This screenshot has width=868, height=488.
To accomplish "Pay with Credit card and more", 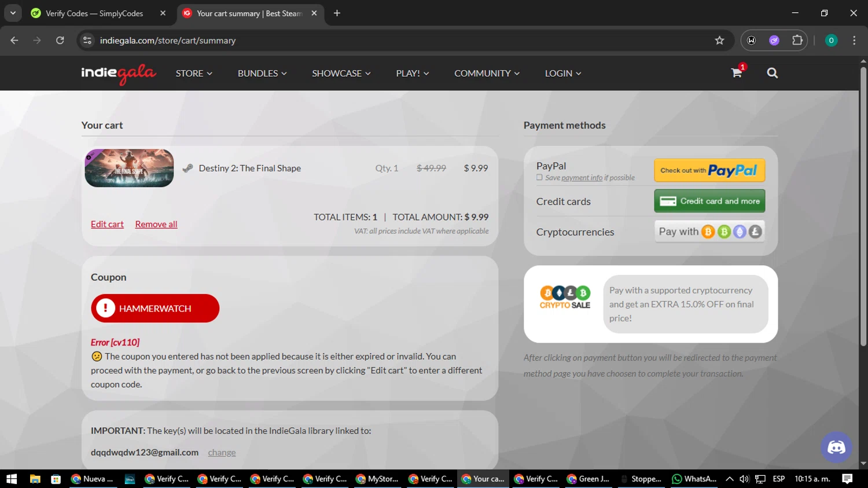I will (709, 201).
